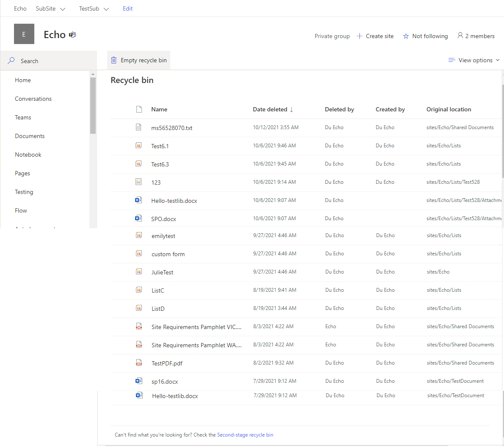The image size is (504, 448).
Task: Click the search magnifier icon in the sidebar
Action: click(11, 61)
